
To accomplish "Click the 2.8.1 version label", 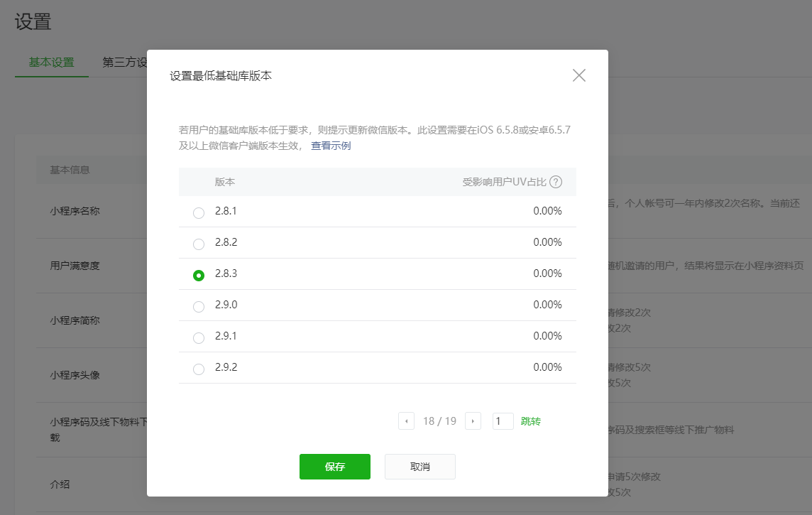I will (x=226, y=211).
